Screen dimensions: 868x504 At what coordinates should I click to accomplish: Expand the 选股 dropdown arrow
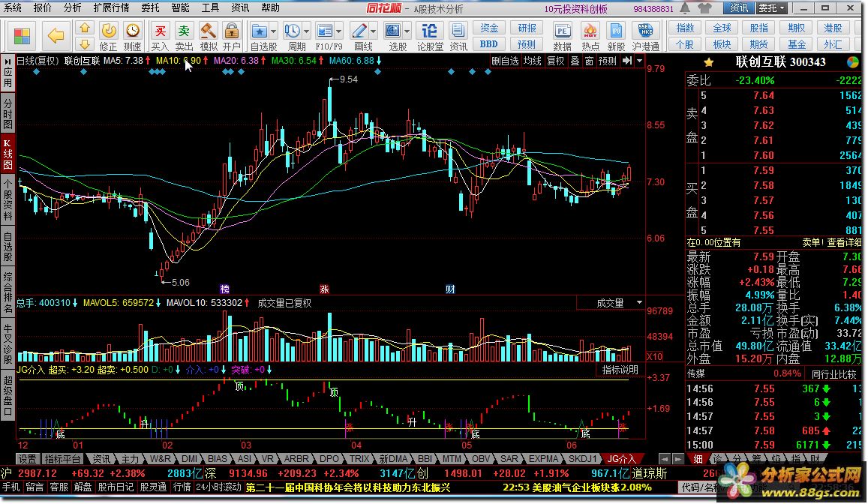[407, 31]
